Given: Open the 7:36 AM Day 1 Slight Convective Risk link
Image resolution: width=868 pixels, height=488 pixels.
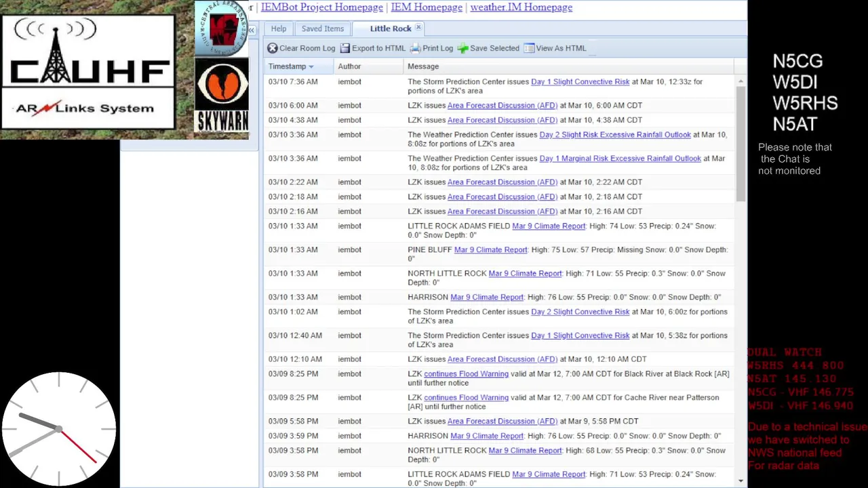Looking at the screenshot, I should (x=580, y=81).
